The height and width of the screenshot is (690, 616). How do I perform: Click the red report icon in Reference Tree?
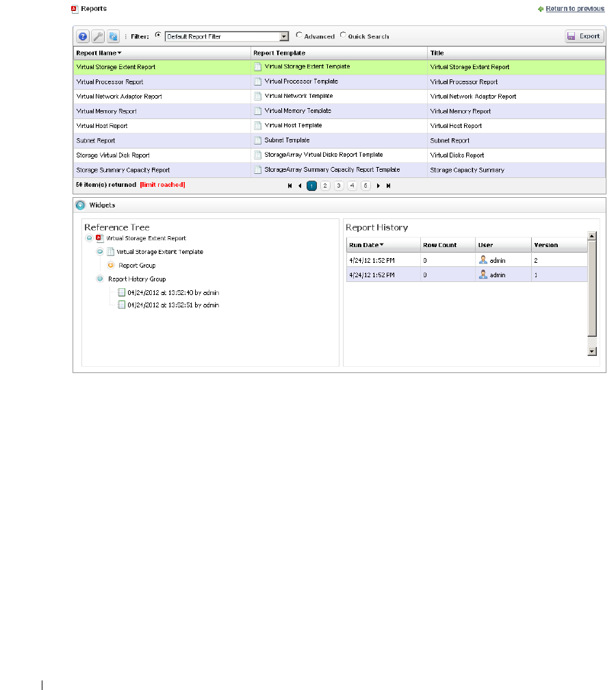100,238
